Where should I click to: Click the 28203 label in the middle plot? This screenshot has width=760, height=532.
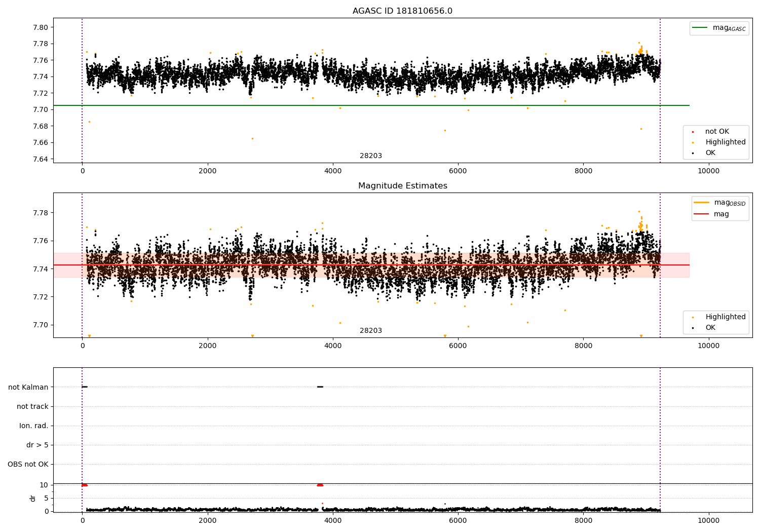tap(371, 331)
